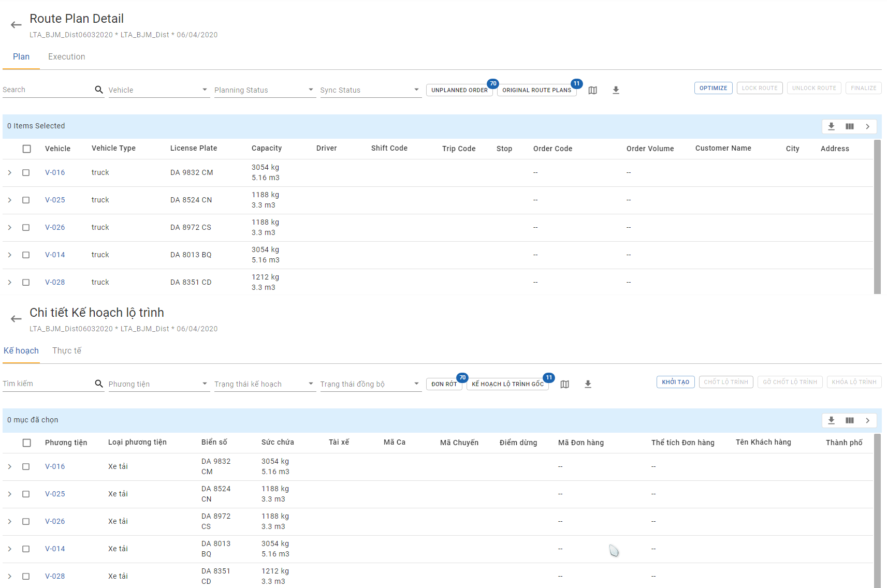Open the Trạng thái kế hoạch dropdown
This screenshot has width=887, height=588.
tap(265, 384)
